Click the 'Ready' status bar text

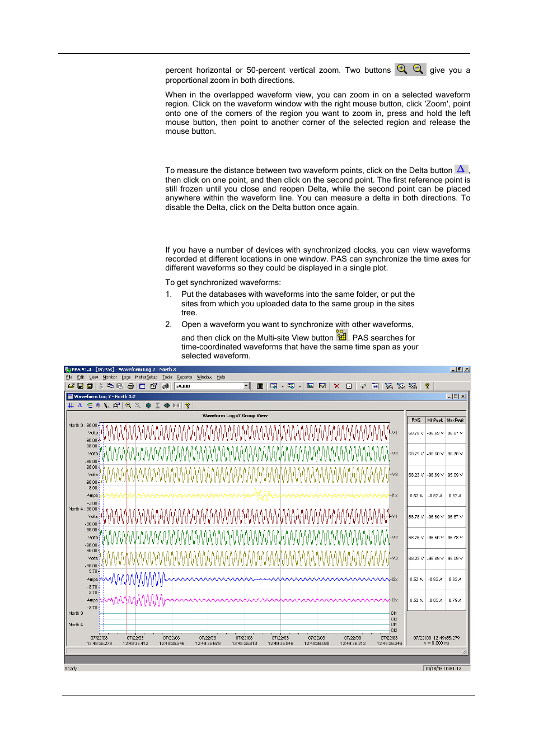click(71, 668)
